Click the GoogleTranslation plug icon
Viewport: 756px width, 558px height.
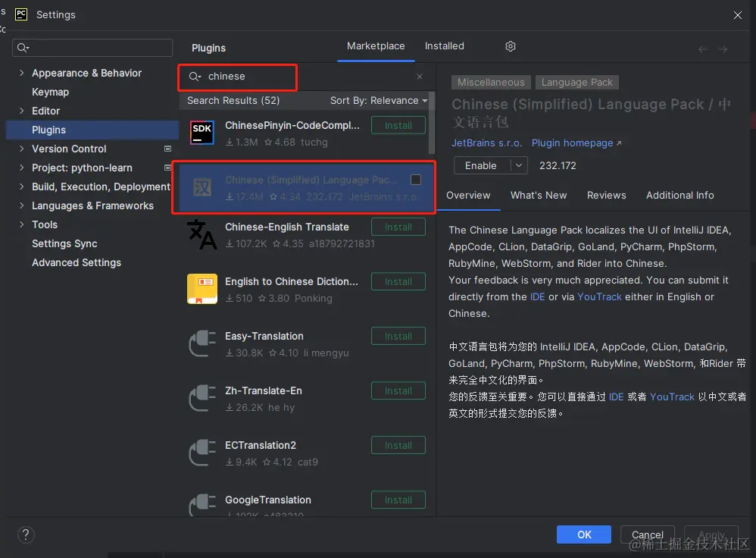[202, 504]
